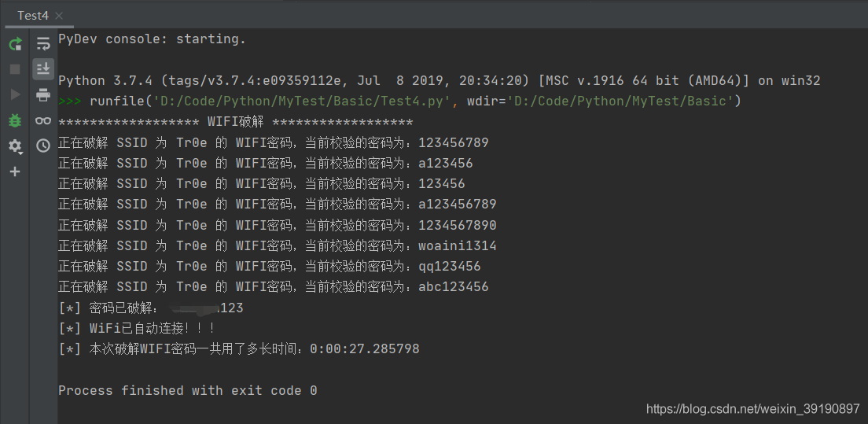
Task: Click the blog.csdn.net URL text
Action: 752,409
